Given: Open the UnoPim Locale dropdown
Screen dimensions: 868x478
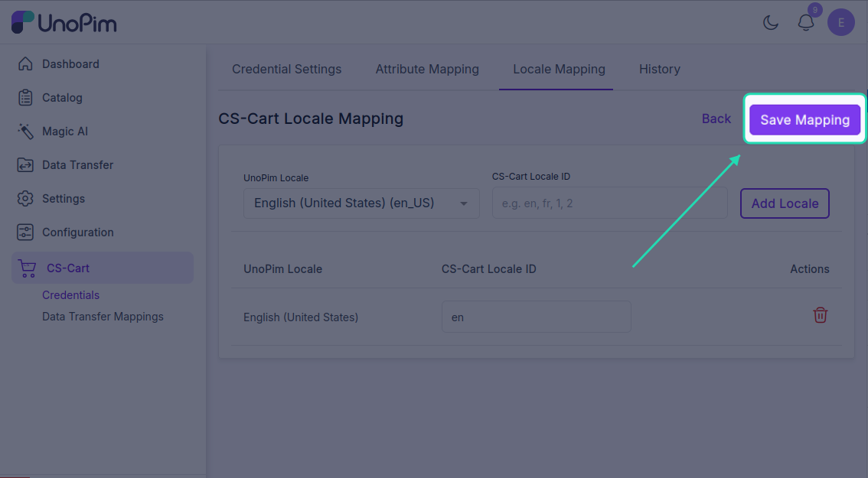Looking at the screenshot, I should pyautogui.click(x=361, y=203).
